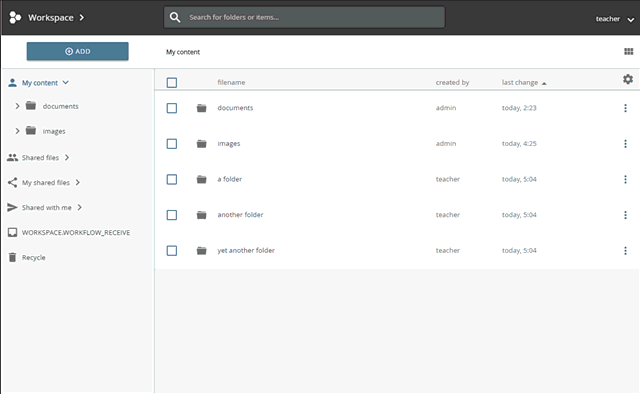The width and height of the screenshot is (640, 394).
Task: Open WORKSPACE.WORKFLOW_RECEIVE section
Action: (76, 232)
